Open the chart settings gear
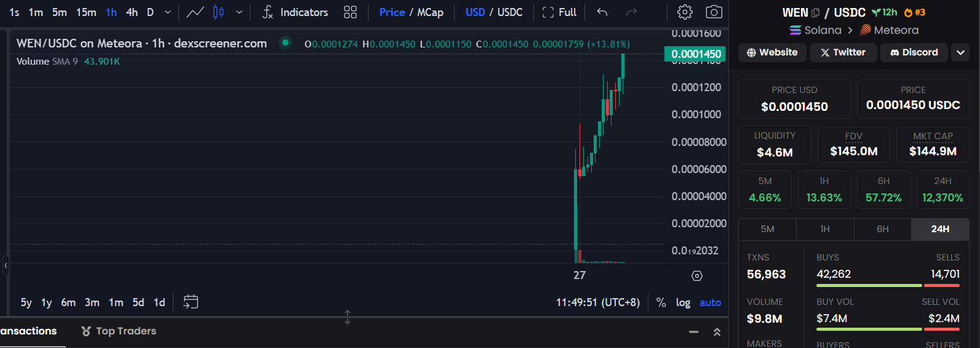This screenshot has width=980, height=348. click(x=685, y=12)
